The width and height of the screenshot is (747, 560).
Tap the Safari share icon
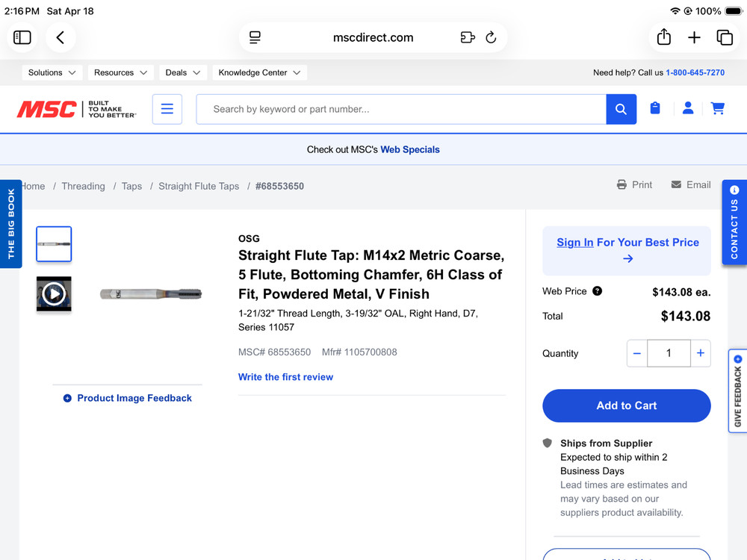663,37
